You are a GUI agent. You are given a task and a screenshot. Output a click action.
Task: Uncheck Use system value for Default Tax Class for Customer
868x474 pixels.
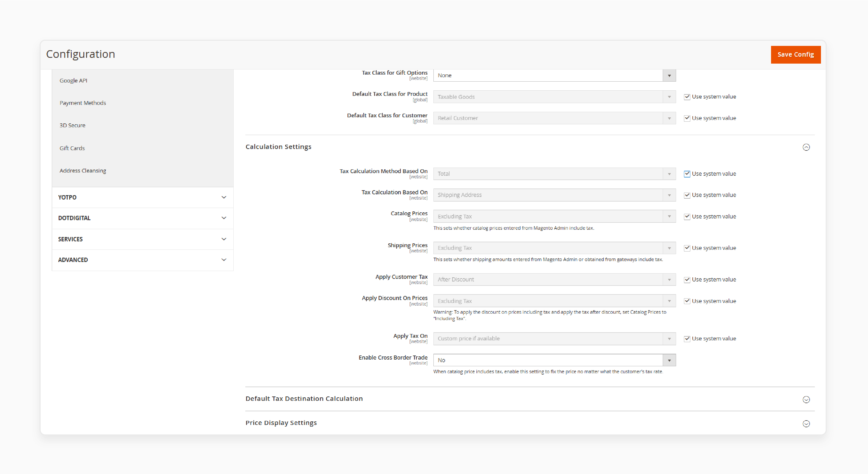(687, 118)
